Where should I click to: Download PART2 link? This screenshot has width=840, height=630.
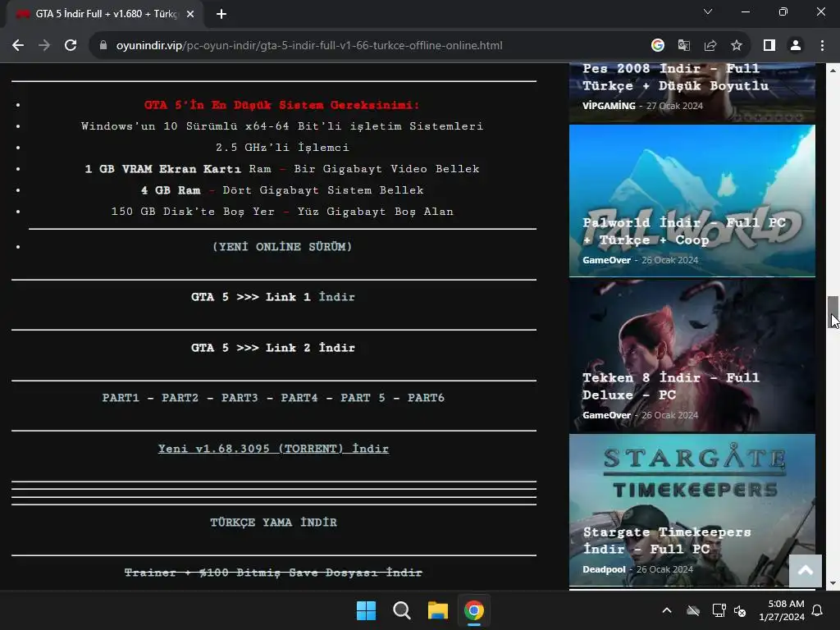(x=180, y=398)
